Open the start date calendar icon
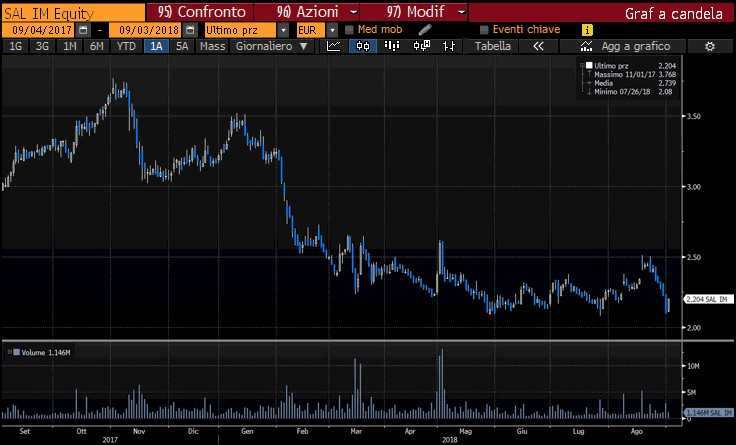Viewport: 736px width, 445px height. click(x=83, y=30)
